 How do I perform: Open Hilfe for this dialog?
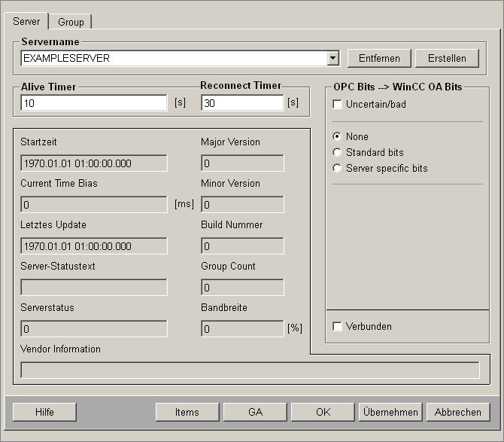tap(44, 412)
